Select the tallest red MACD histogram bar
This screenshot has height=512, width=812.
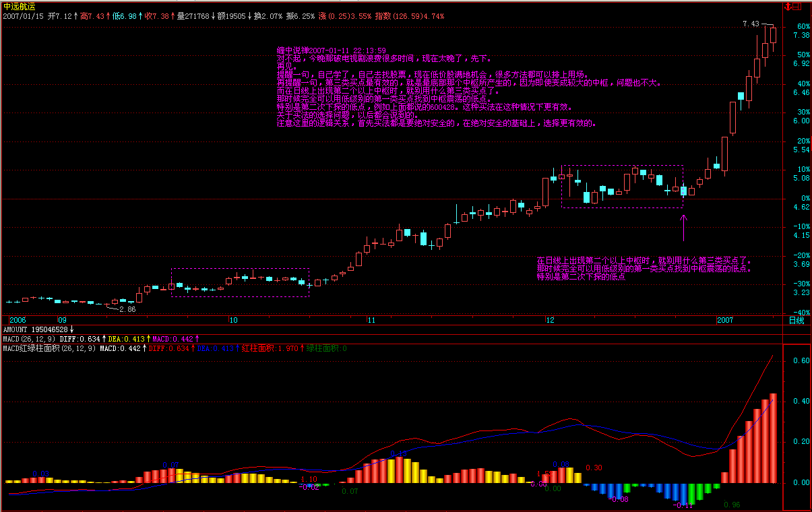click(x=774, y=438)
